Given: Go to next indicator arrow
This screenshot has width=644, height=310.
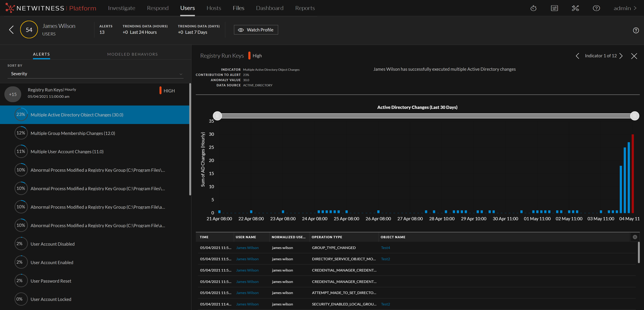Looking at the screenshot, I should (x=621, y=56).
